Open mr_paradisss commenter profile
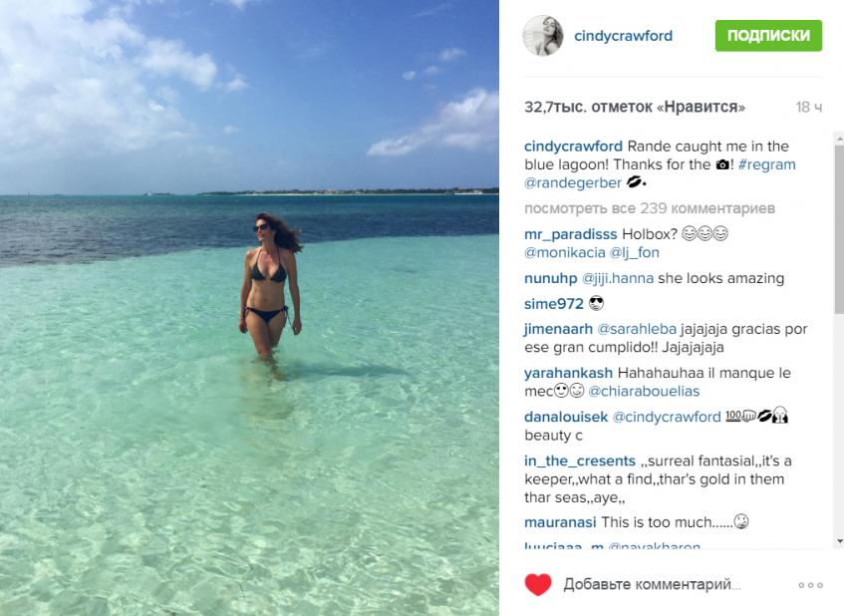844x616 pixels. [x=571, y=234]
